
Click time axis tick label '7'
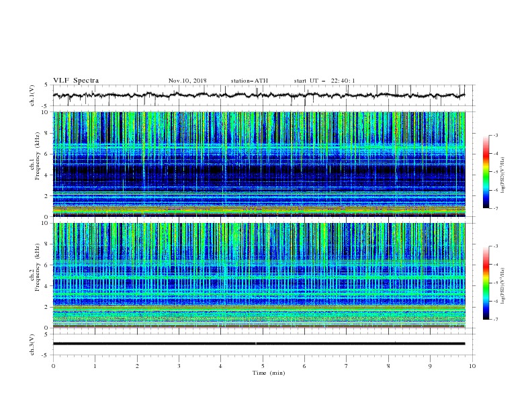[x=347, y=366]
